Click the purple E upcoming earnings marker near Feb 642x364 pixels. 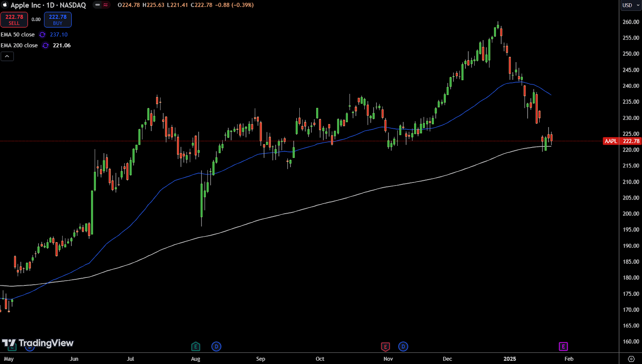[563, 346]
